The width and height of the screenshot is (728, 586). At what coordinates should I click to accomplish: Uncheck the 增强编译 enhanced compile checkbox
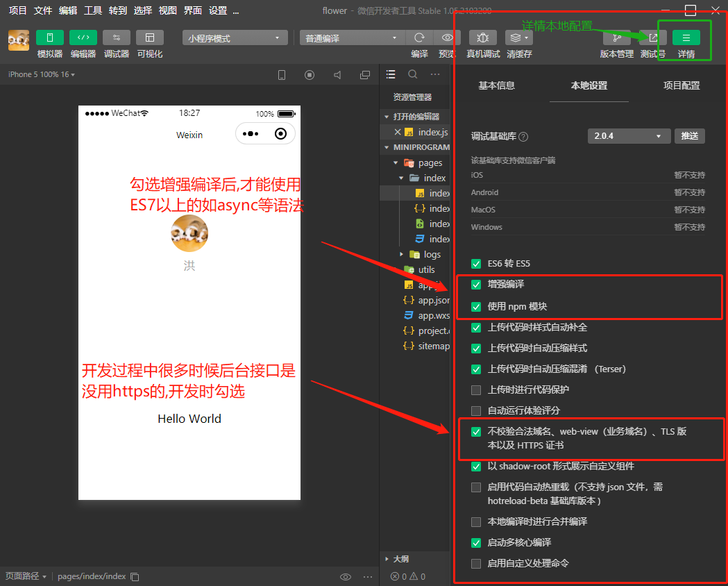476,285
